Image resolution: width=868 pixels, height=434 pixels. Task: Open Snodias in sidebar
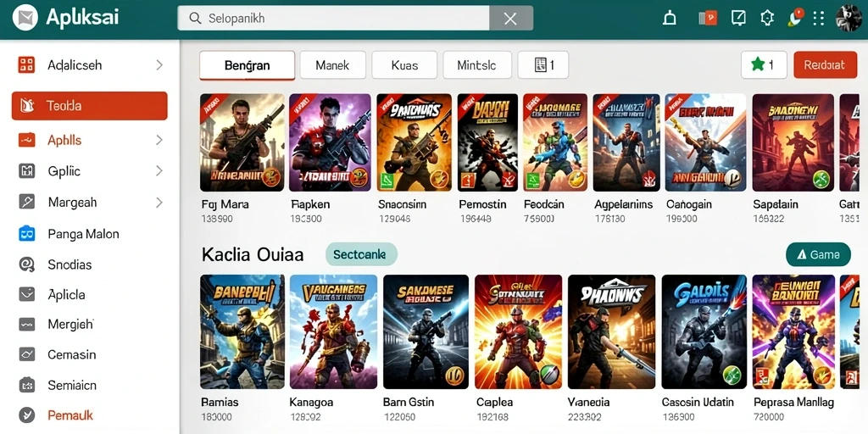coord(70,264)
